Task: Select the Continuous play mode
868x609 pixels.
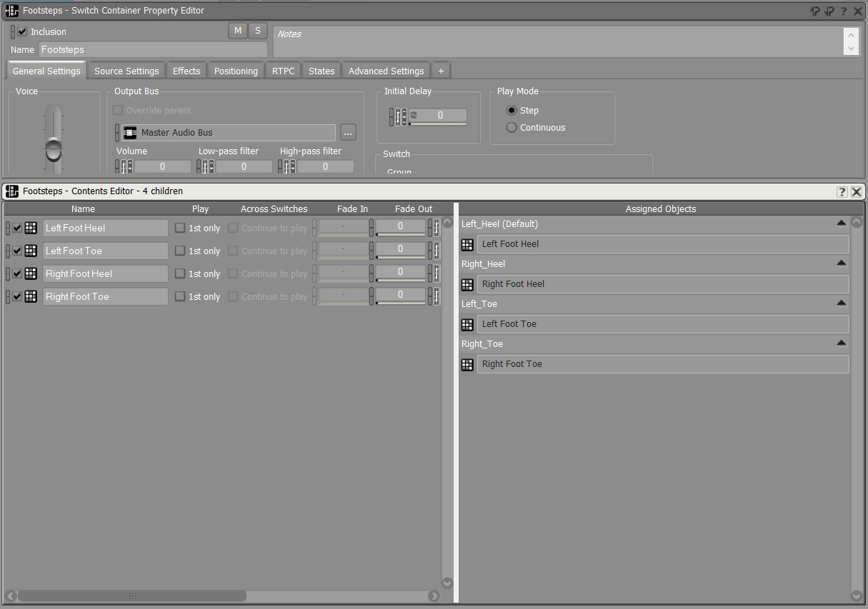Action: point(512,128)
